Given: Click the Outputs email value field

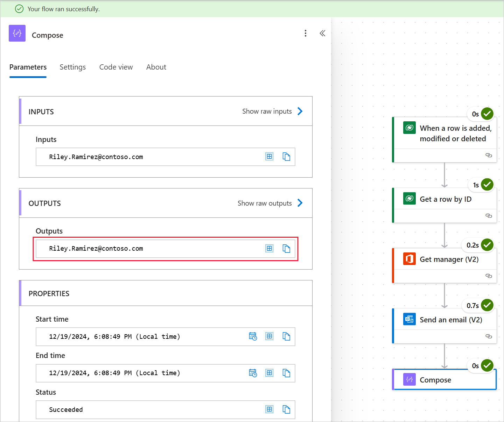Looking at the screenshot, I should [x=166, y=249].
